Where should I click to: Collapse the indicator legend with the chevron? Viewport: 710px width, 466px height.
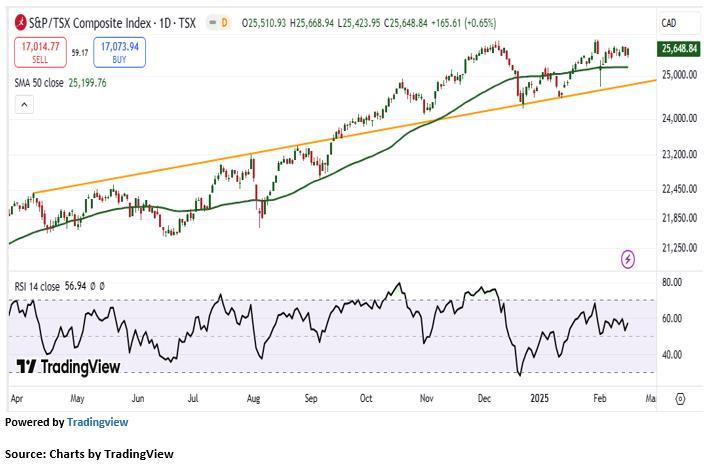coord(209,22)
